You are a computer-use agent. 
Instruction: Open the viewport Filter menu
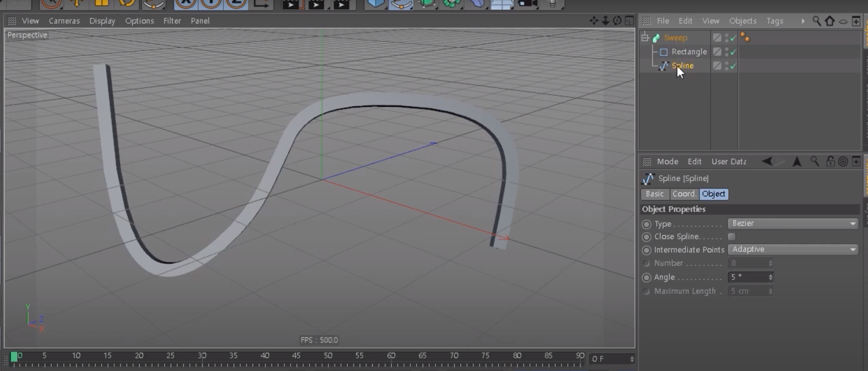tap(172, 21)
